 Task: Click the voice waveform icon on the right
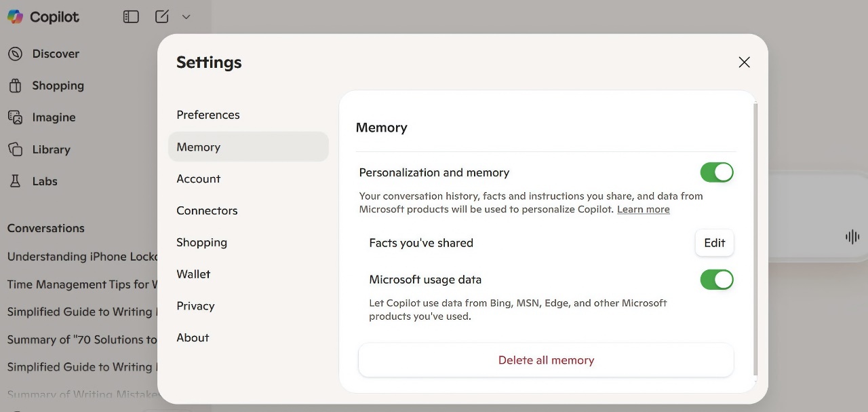(x=852, y=236)
